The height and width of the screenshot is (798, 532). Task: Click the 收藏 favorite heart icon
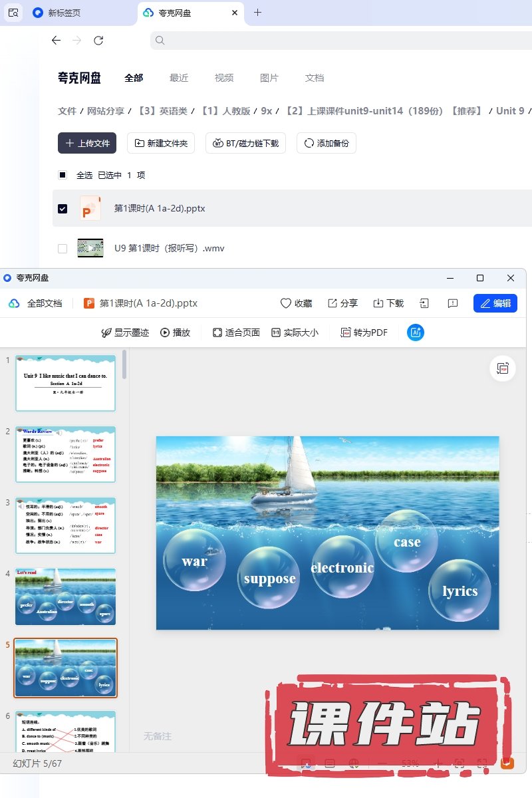click(286, 303)
